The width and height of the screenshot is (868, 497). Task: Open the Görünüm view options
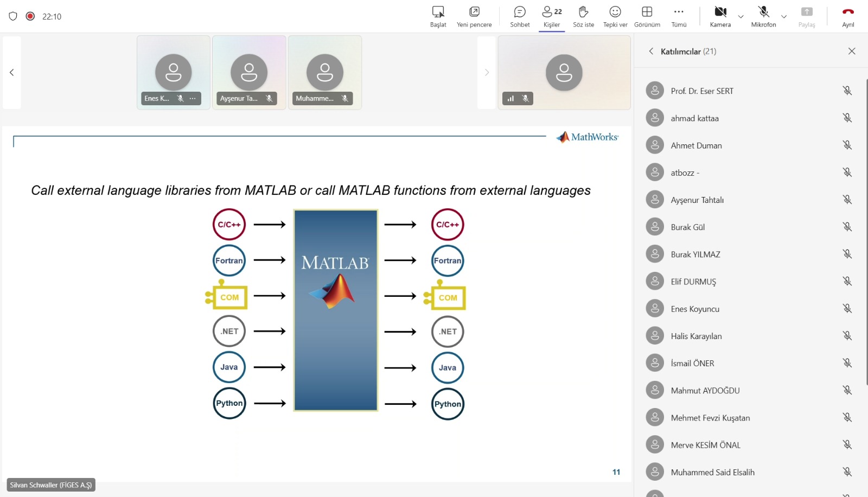point(647,16)
